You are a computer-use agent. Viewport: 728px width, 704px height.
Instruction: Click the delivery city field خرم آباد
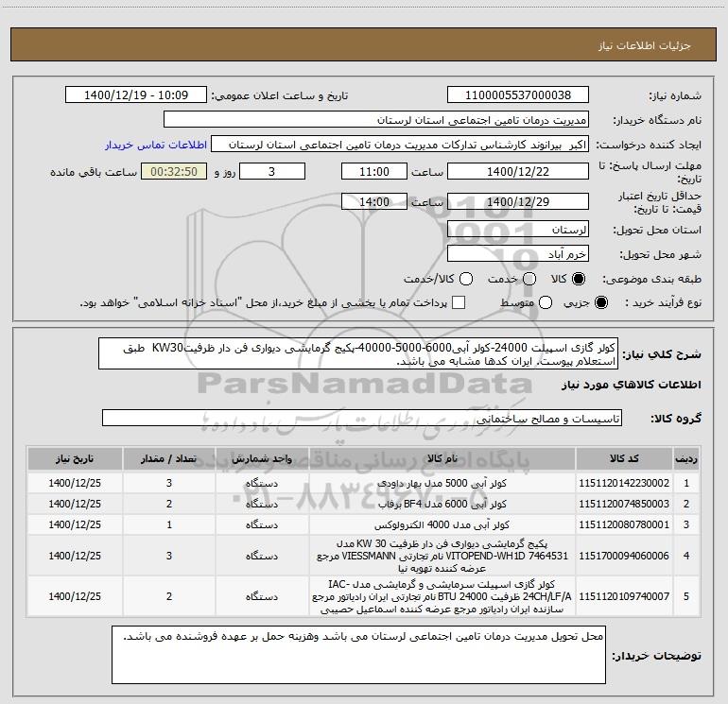point(518,254)
